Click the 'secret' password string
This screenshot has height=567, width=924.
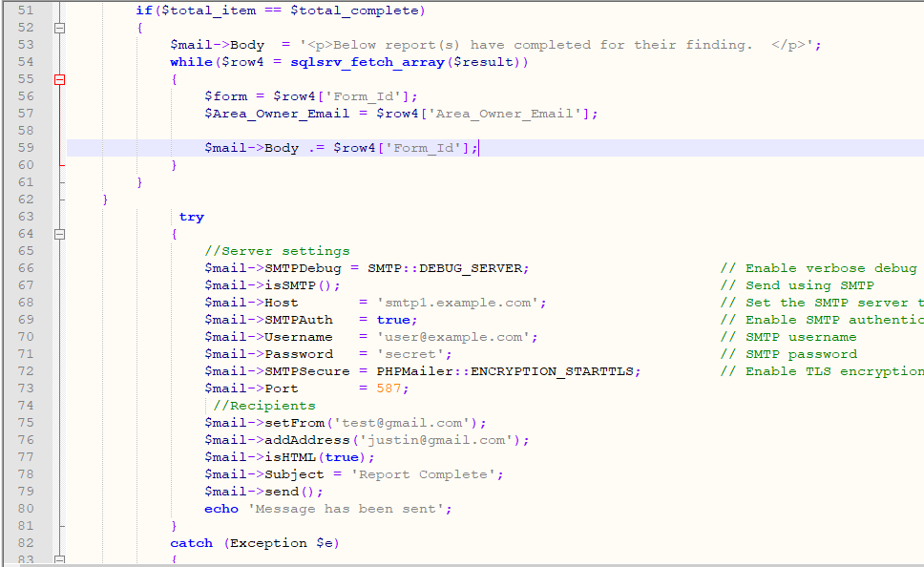410,353
